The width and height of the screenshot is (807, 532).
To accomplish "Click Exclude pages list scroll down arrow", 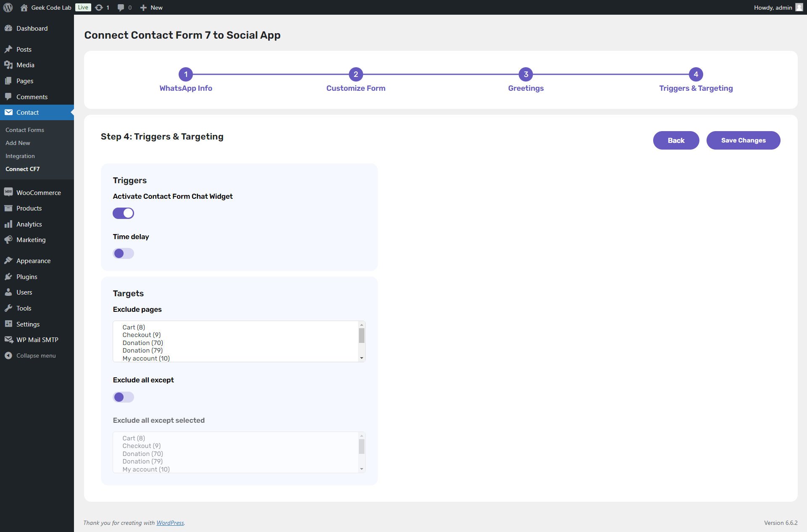I will [361, 358].
